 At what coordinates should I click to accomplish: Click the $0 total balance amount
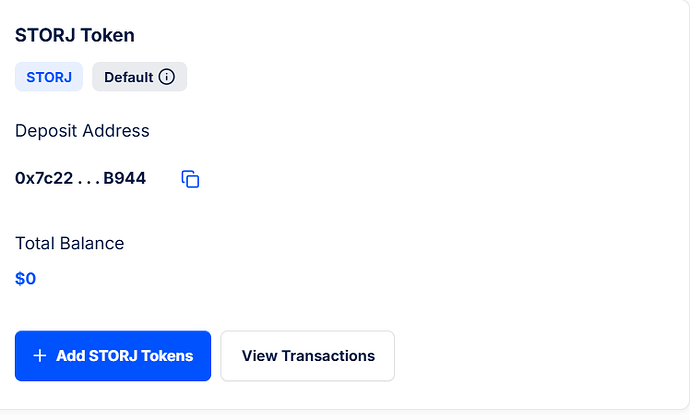[26, 279]
